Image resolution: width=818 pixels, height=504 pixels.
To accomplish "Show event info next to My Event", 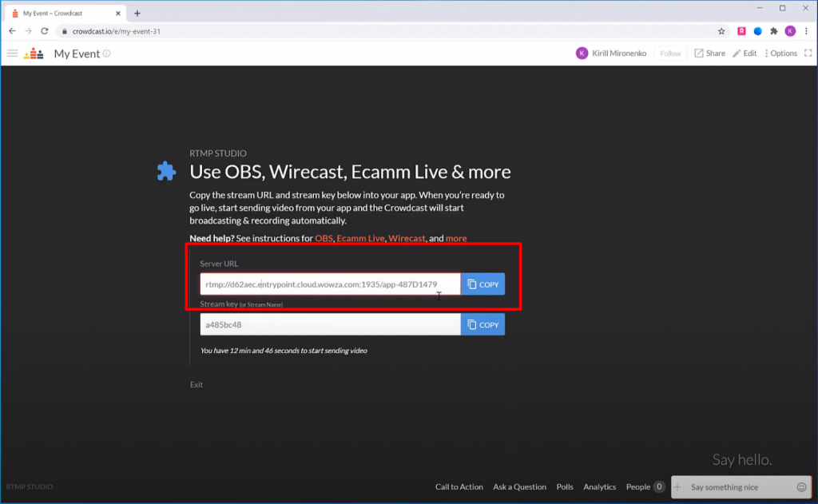I will (x=106, y=54).
